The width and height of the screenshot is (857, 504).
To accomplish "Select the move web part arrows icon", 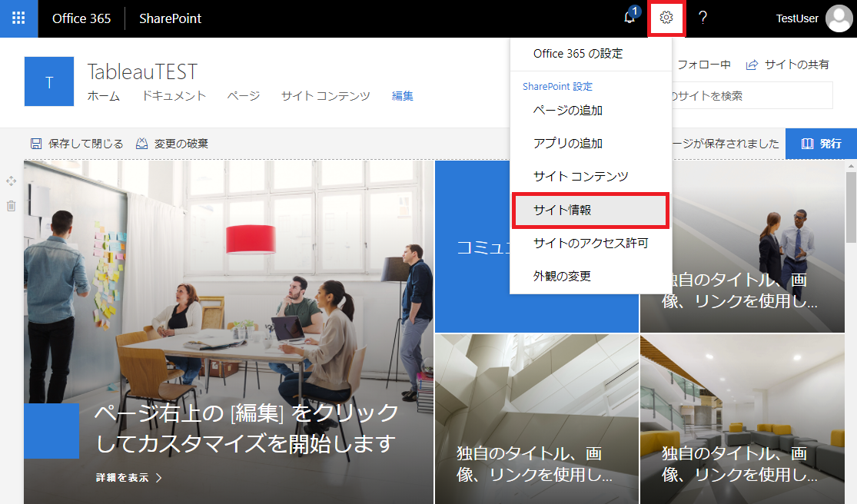I will coord(11,181).
